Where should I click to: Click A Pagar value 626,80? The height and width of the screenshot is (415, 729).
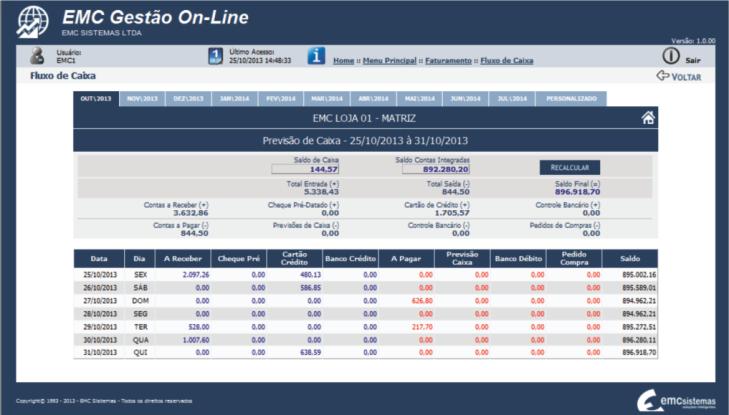422,301
